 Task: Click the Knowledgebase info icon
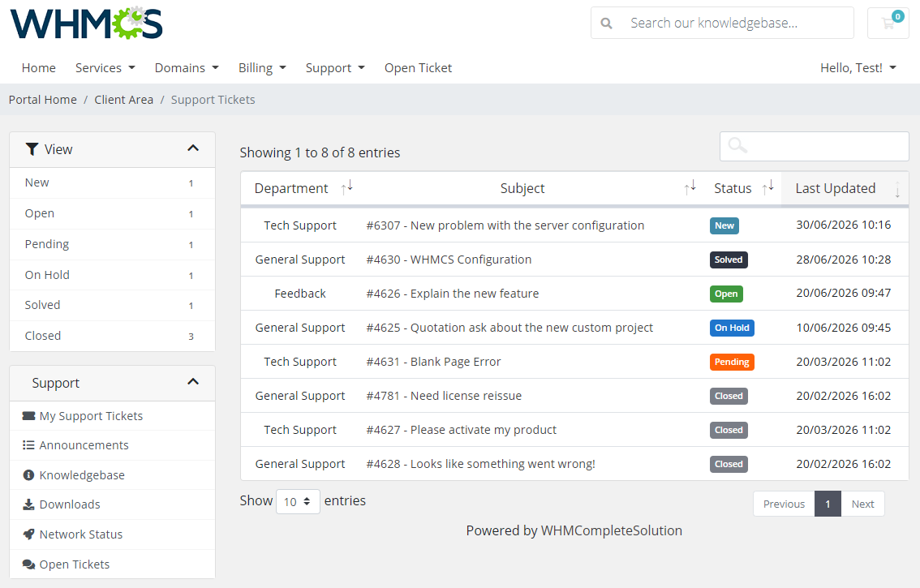point(28,474)
